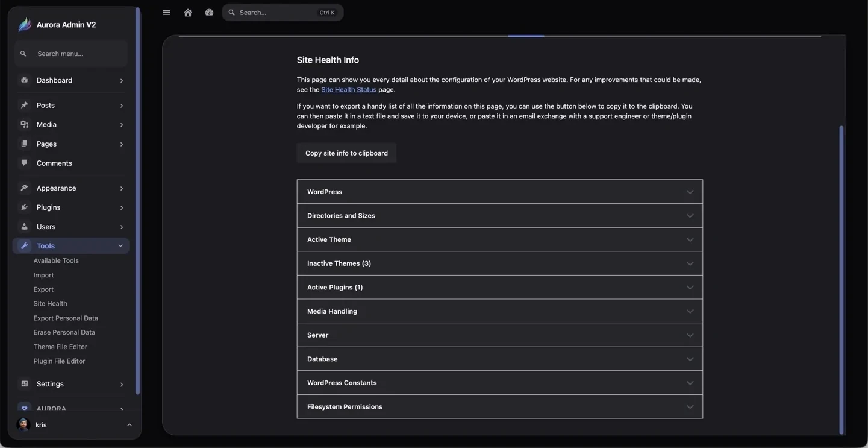Open the Site Health submenu item
The image size is (868, 448).
50,304
